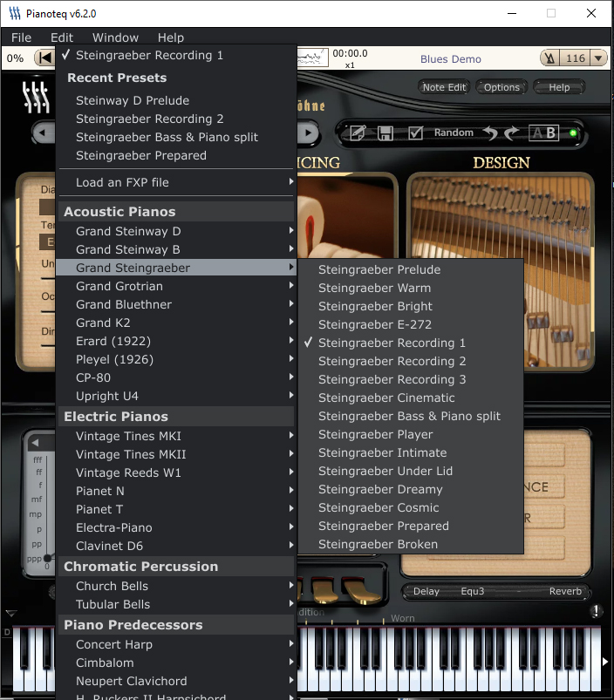This screenshot has width=614, height=700.
Task: Select checked Steingraeber Recording 1 in submenu
Action: 411,343
